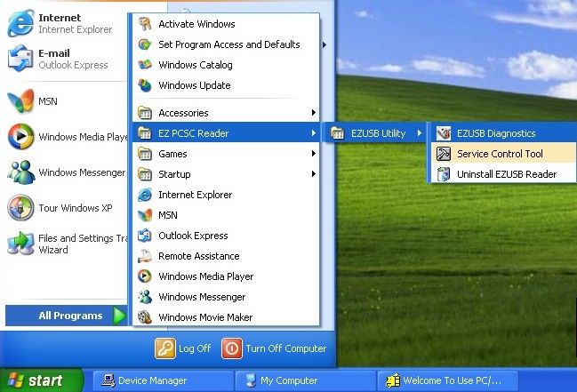Click the Startup folder icon
This screenshot has width=577, height=392.
145,174
